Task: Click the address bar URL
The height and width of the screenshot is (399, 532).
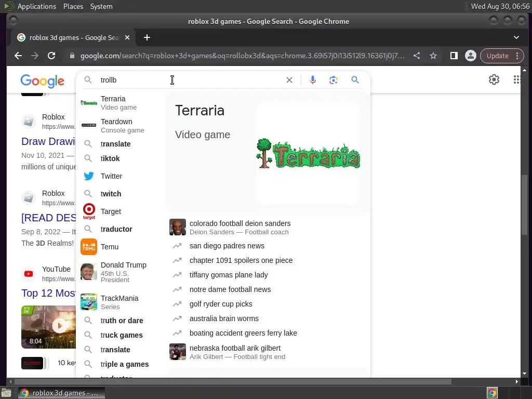Action: point(242,56)
